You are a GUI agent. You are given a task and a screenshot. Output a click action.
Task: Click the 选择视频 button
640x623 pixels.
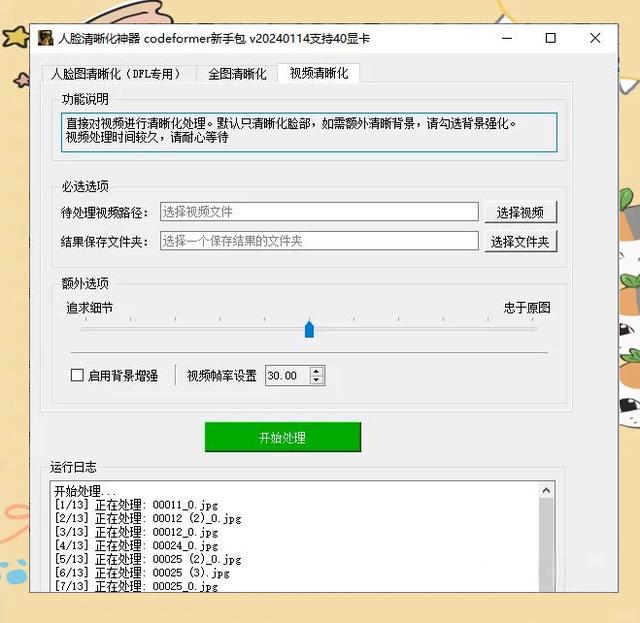(x=520, y=212)
